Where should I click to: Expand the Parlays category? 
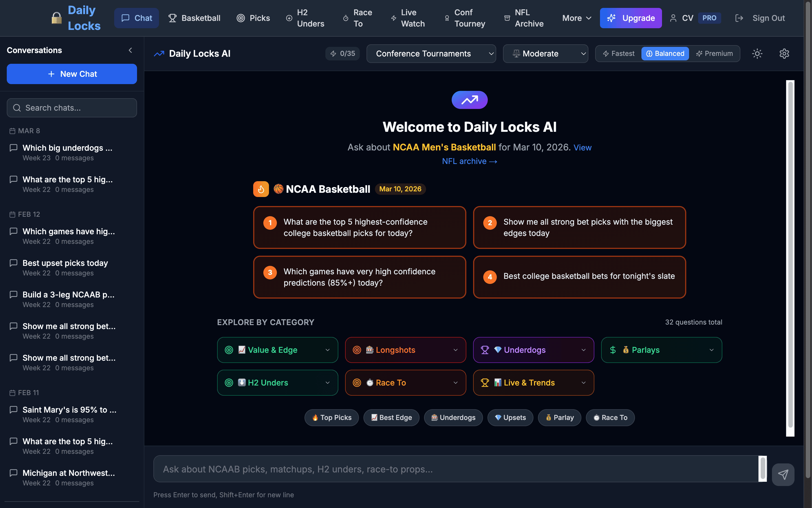point(661,350)
